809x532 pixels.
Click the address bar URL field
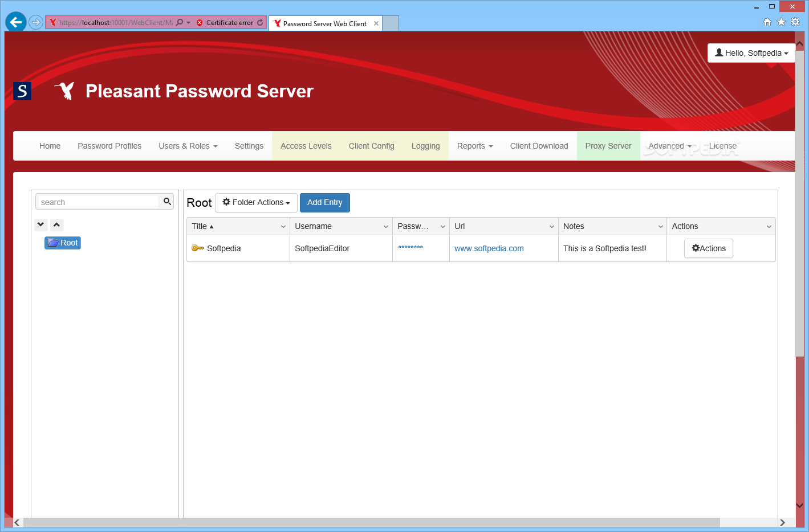pos(116,23)
